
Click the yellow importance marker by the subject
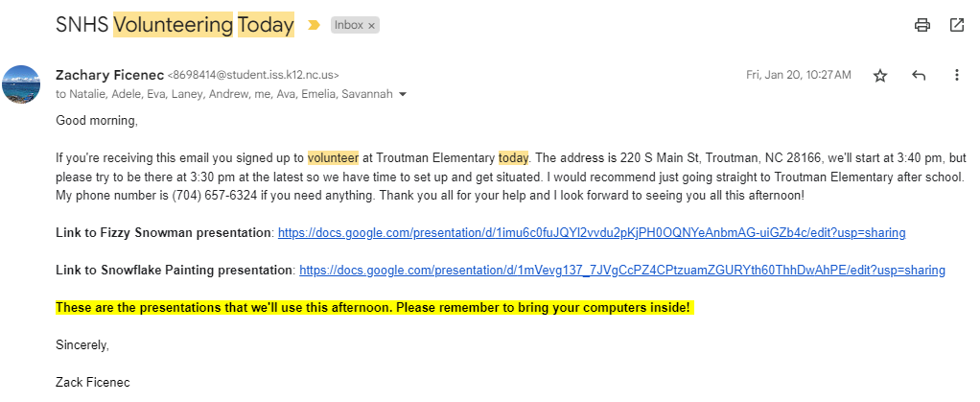[x=314, y=26]
